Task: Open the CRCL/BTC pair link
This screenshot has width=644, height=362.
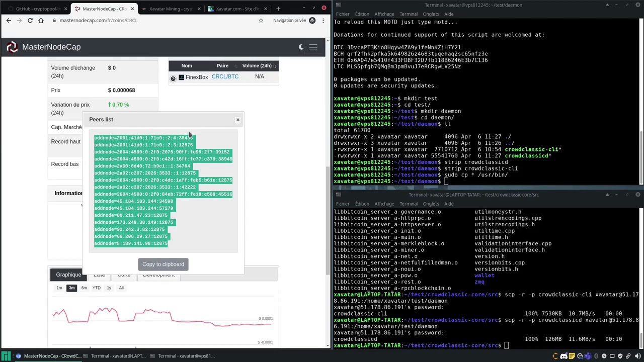Action: click(225, 77)
